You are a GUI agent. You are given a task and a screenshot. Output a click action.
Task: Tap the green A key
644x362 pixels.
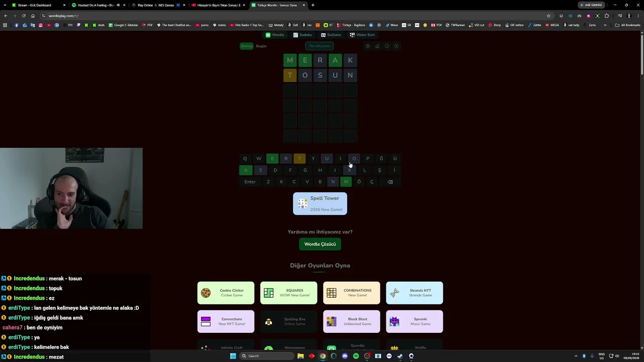click(246, 170)
